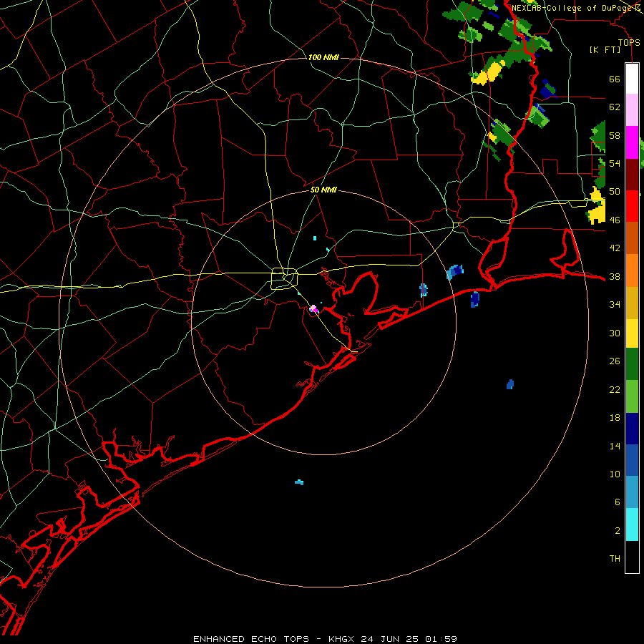The height and width of the screenshot is (644, 644).
Task: Click the lone light-blue echo offshore in the Gulf
Action: [299, 482]
